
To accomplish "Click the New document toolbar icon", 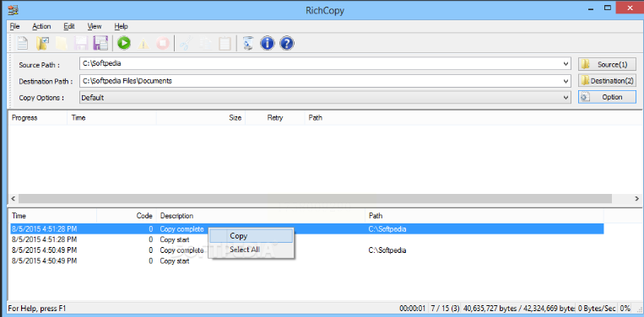I will coord(23,44).
